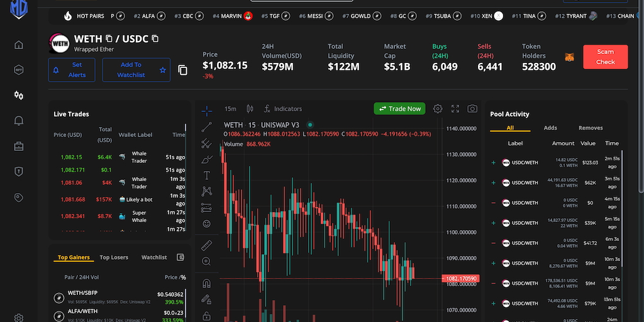
Task: Open the price tag icon in sidebar
Action: (x=18, y=197)
